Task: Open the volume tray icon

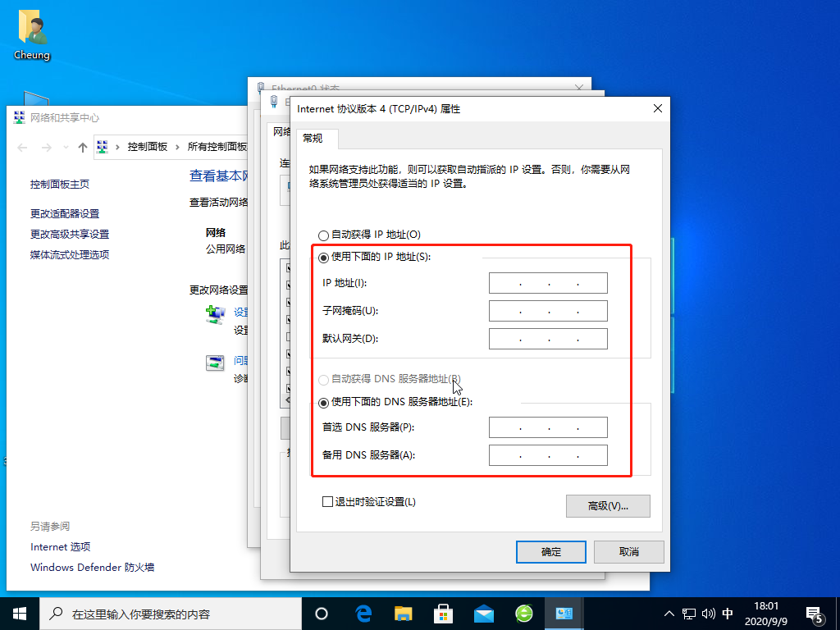Action: (x=708, y=614)
